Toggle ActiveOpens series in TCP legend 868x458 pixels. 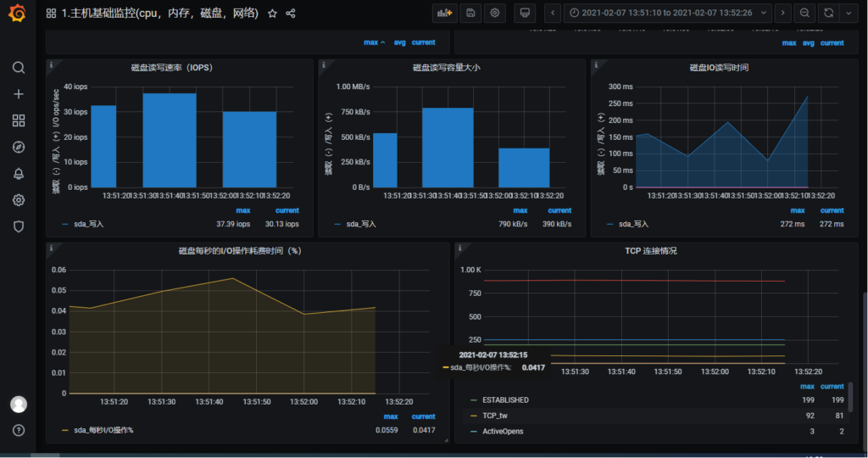click(x=503, y=432)
